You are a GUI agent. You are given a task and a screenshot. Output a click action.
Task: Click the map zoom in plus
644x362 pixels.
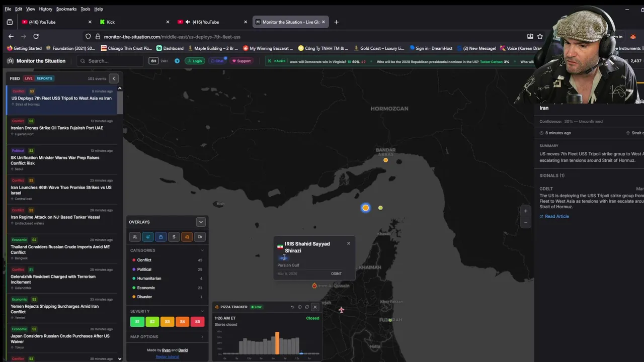point(526,211)
